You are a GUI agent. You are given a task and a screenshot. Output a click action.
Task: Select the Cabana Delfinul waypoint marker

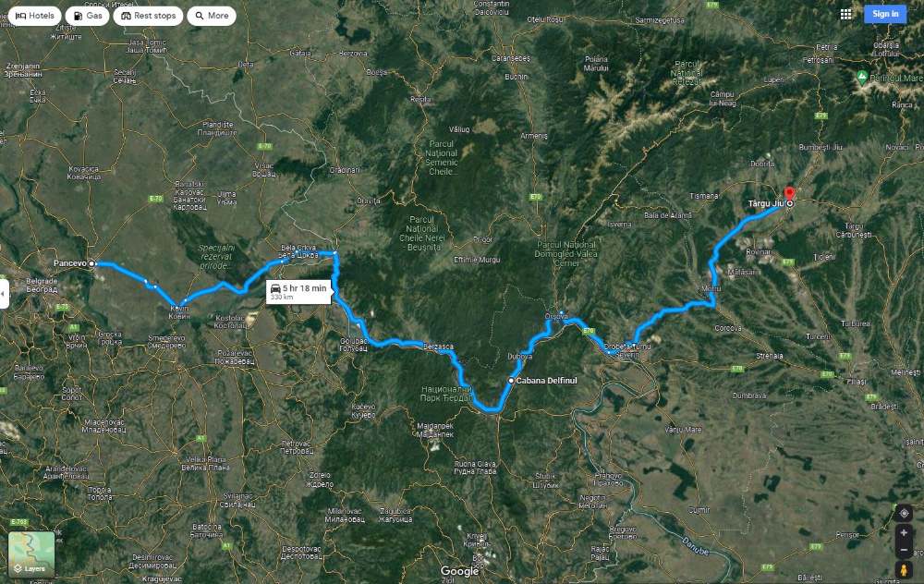coord(511,381)
